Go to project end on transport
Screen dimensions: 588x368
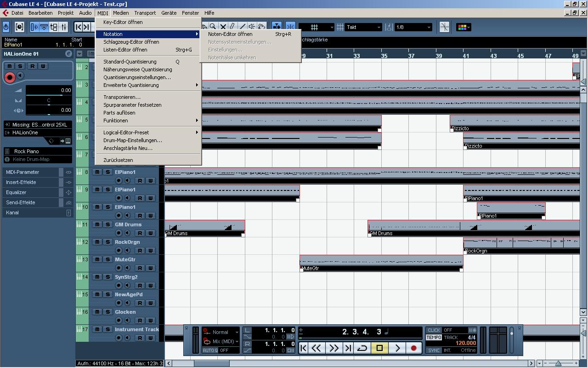tap(348, 348)
